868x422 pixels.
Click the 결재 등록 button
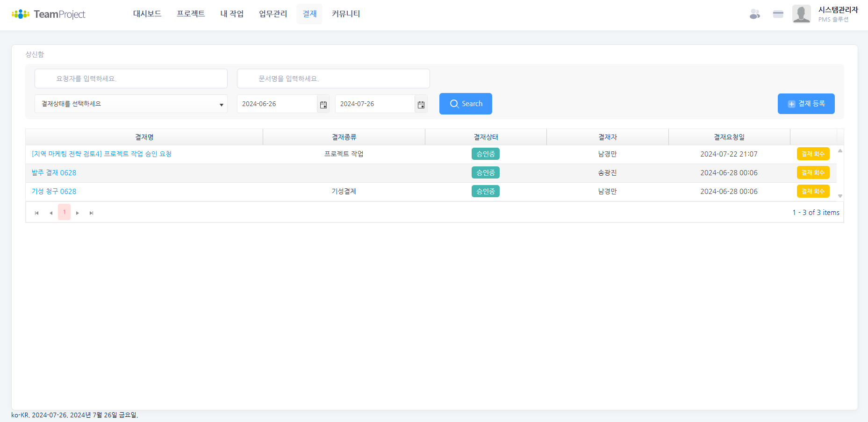pos(806,104)
